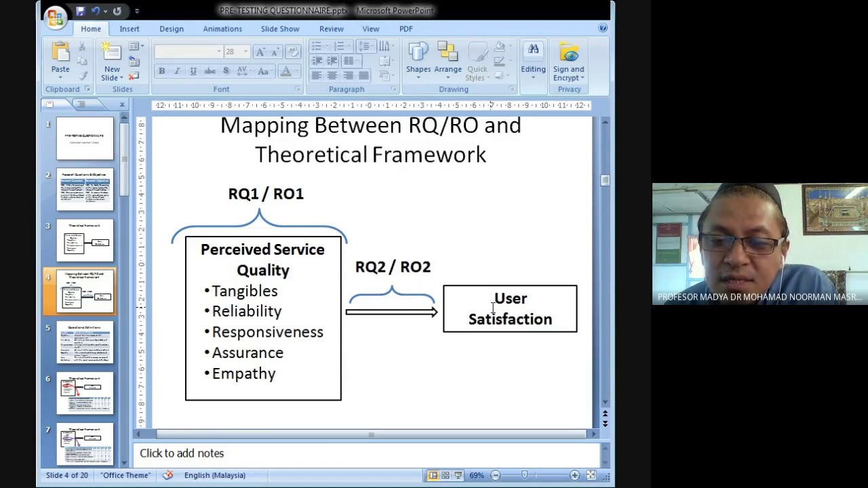868x488 pixels.
Task: Insert a New Slide
Action: (112, 61)
